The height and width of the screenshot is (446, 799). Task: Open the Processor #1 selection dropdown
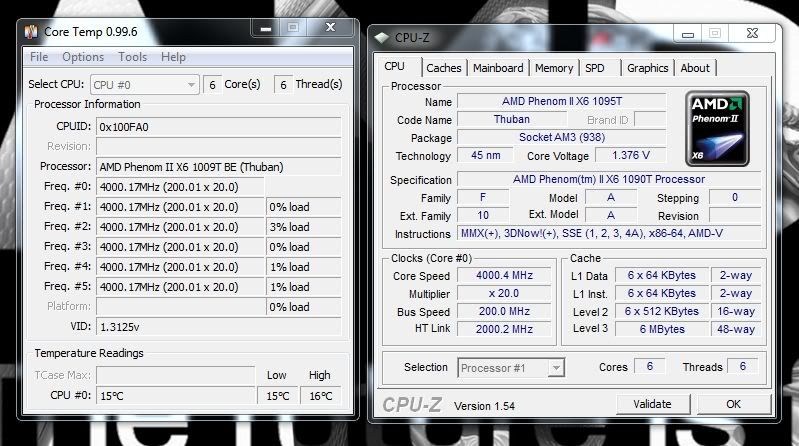(x=511, y=368)
